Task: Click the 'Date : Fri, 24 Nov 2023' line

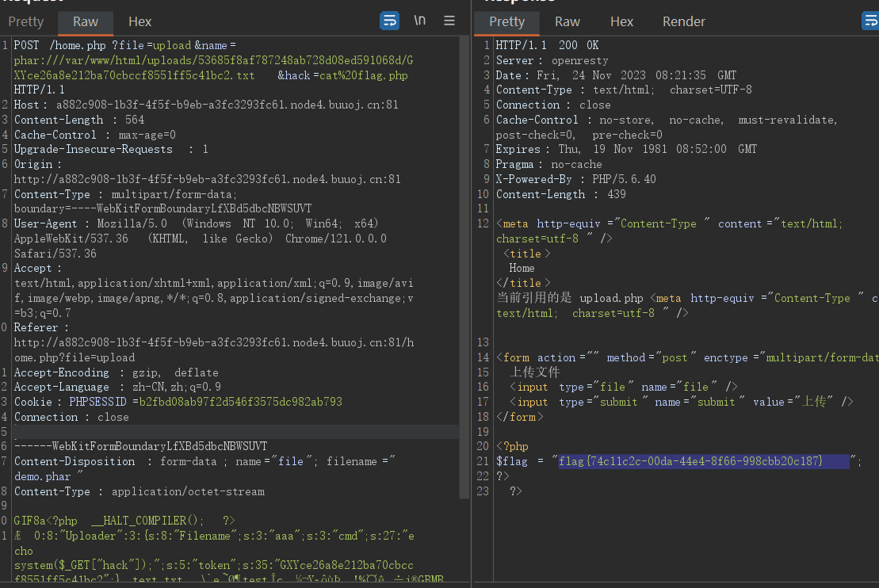Action: (x=616, y=75)
